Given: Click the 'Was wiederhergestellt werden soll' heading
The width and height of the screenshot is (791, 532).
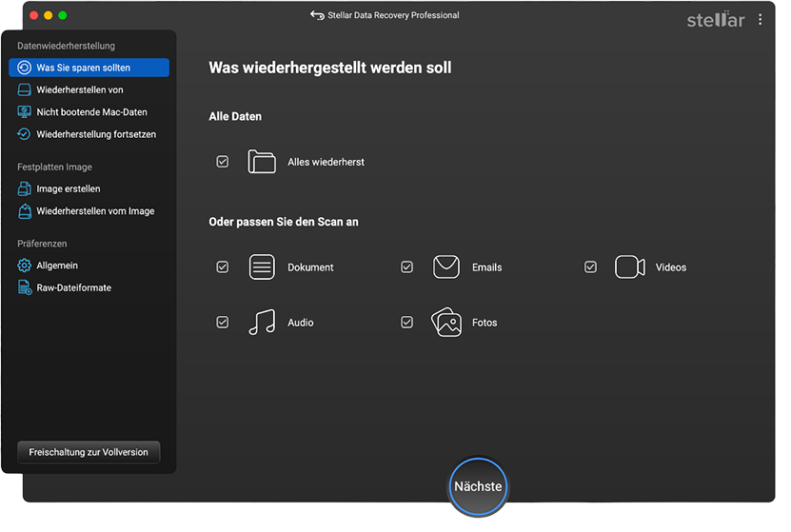Looking at the screenshot, I should coord(330,68).
